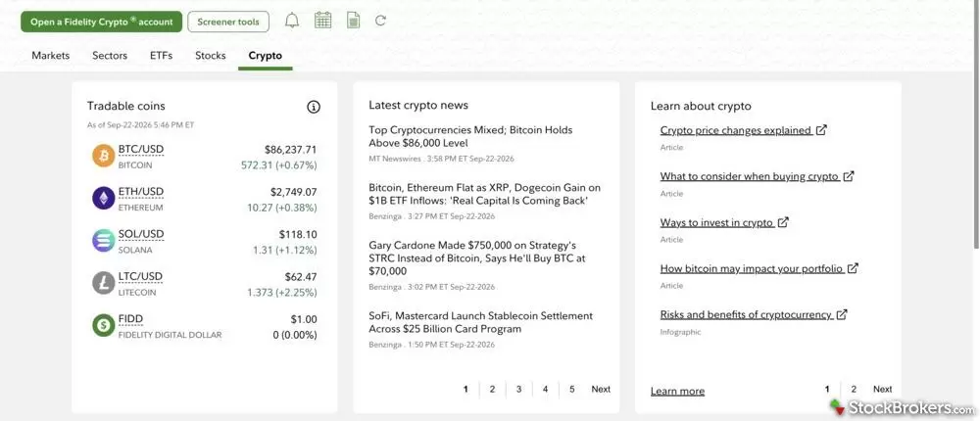Switch to the Markets tab
Screen dimensions: 980x421
[x=51, y=55]
